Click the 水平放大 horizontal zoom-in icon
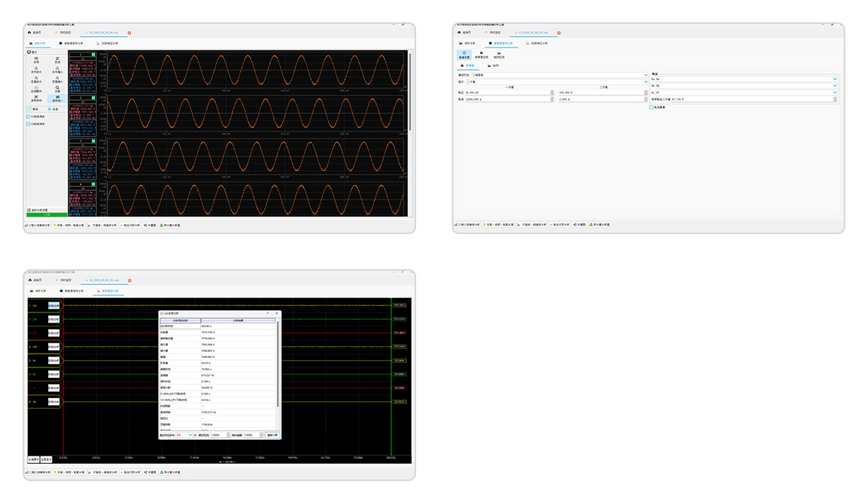Screen dimensions: 864x504 click(36, 69)
